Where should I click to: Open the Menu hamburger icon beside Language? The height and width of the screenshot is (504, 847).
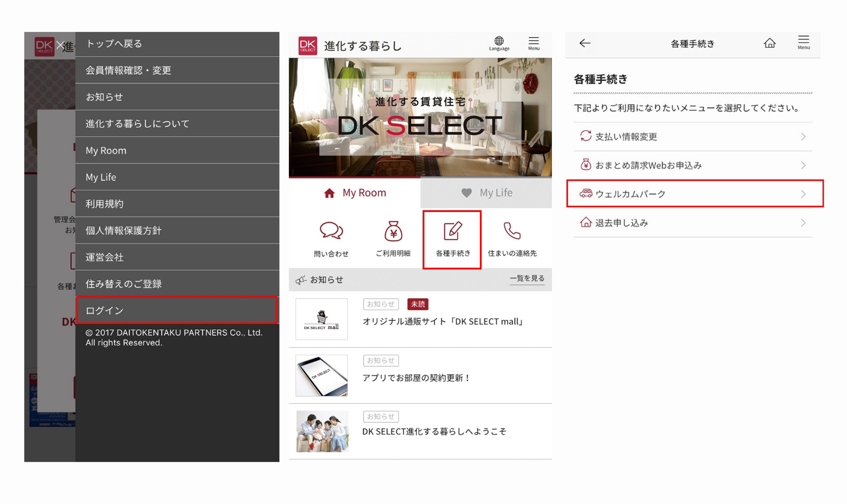534,44
